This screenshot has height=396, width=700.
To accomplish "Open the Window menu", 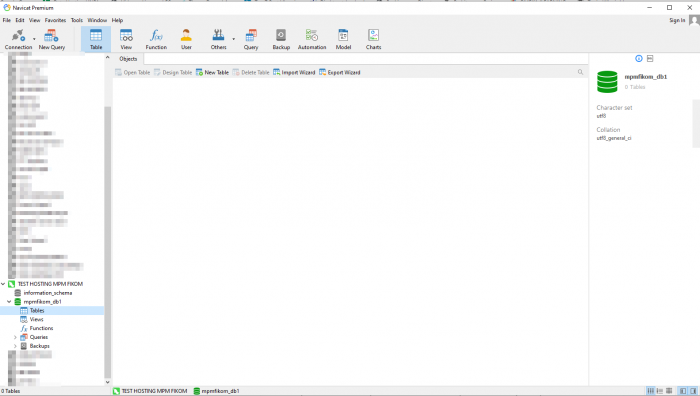I will [x=97, y=20].
